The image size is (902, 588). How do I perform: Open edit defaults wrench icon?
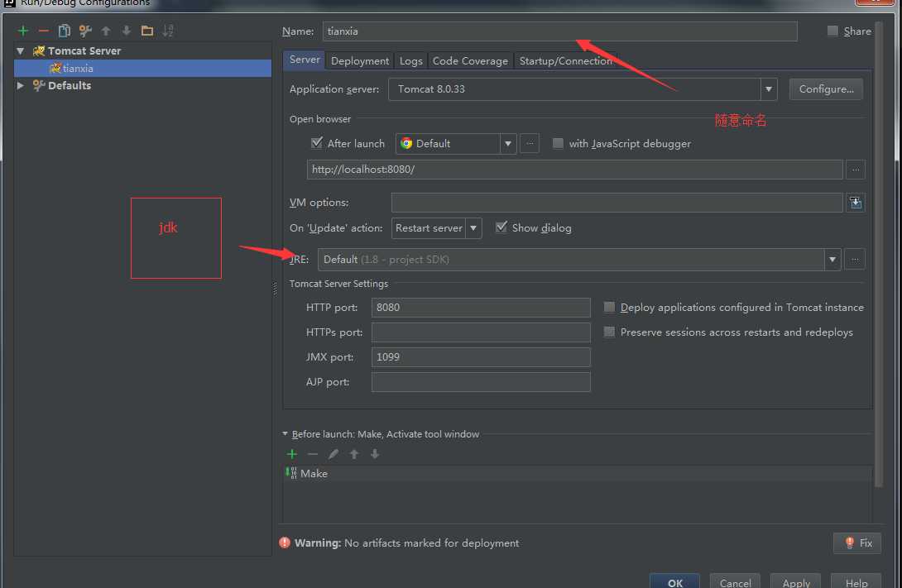(x=85, y=31)
